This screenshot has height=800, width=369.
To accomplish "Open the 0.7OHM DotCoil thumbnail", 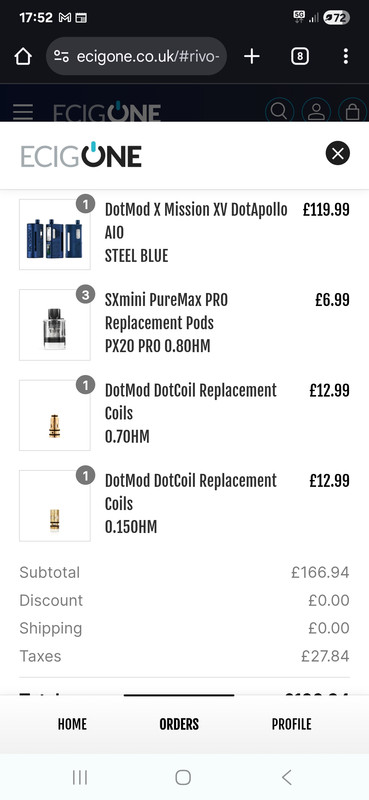I will (55, 415).
